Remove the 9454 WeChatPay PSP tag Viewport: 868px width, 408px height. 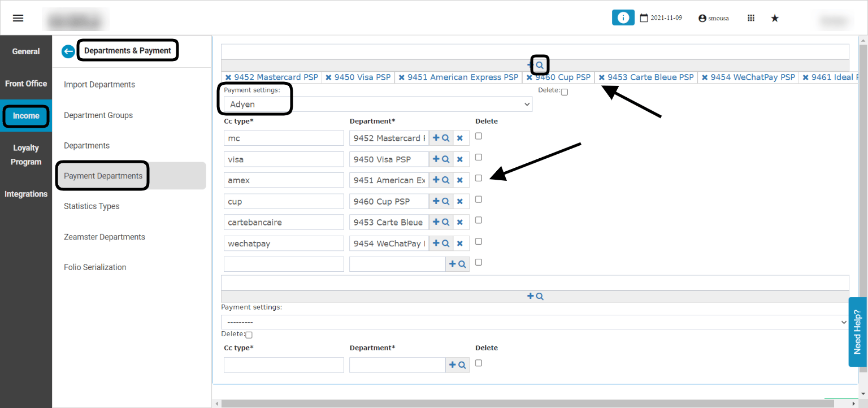pos(705,77)
